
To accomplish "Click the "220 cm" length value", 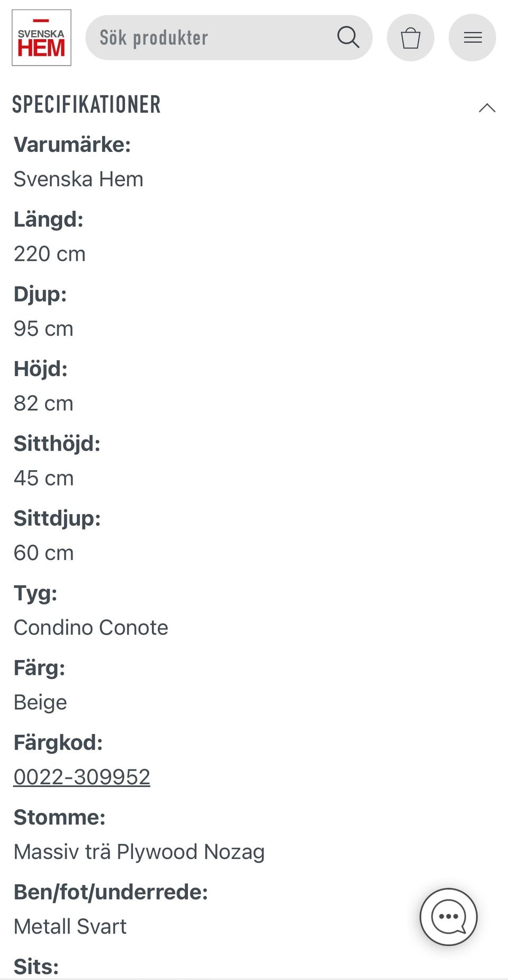I will click(x=50, y=254).
